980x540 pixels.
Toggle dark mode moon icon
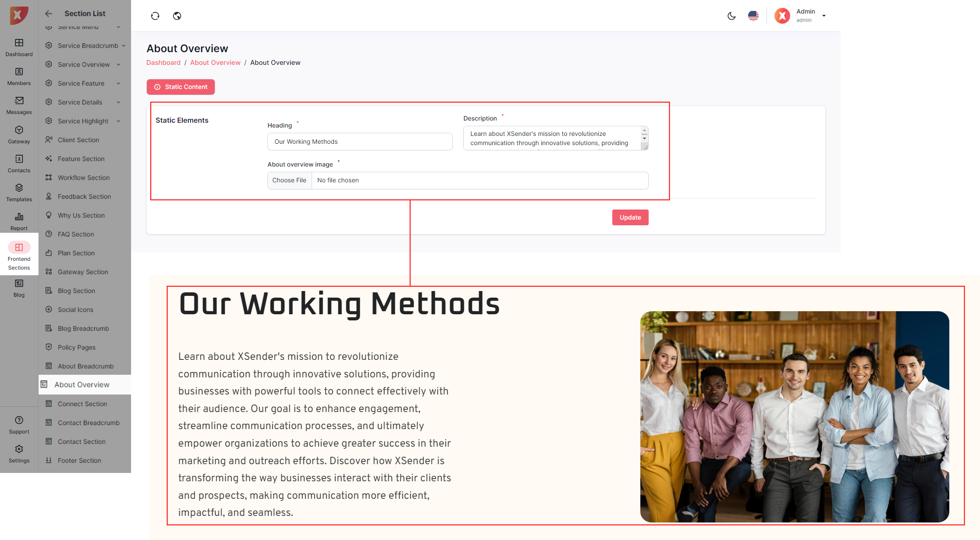click(x=731, y=16)
